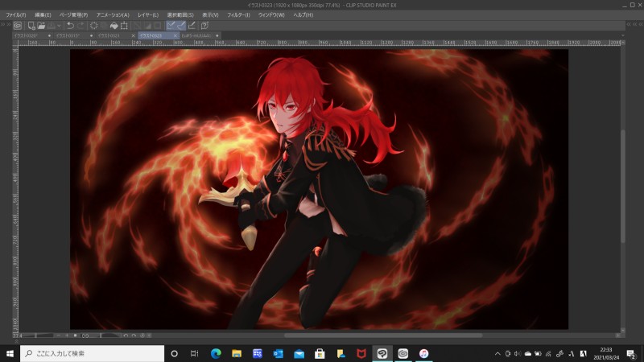
Task: Open Outlook from taskbar
Action: point(278,353)
